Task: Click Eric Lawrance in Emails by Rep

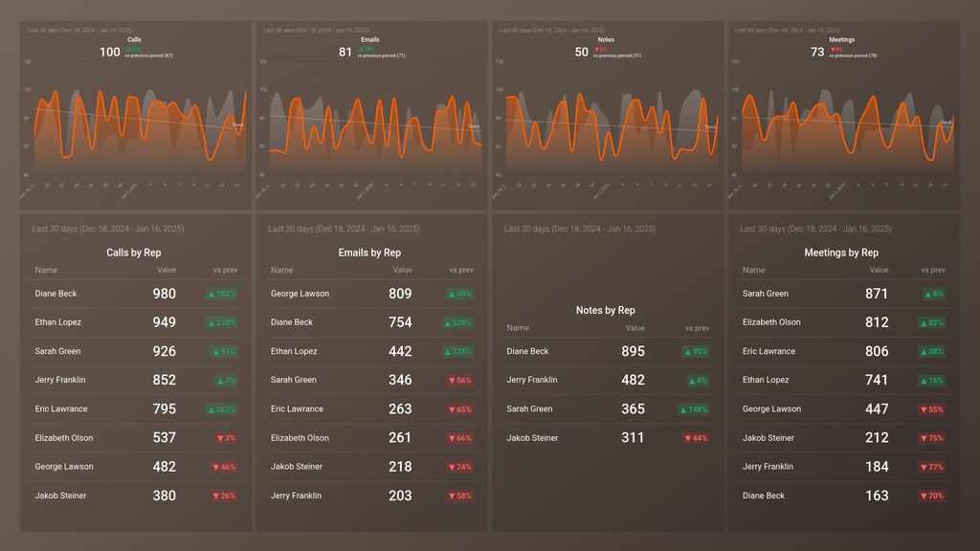Action: pyautogui.click(x=297, y=409)
